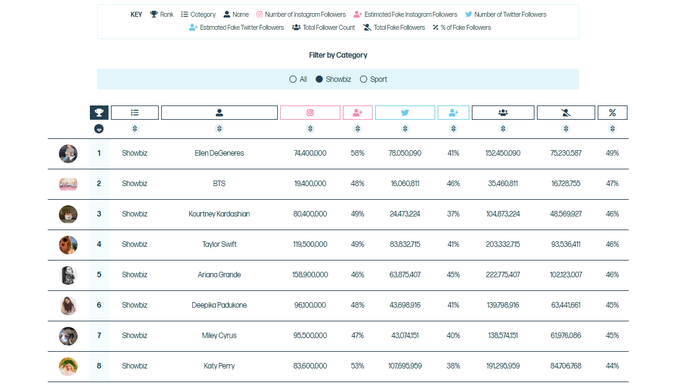Click the Instagram followers column header
Viewport: 700px width, 384px height.
(310, 113)
